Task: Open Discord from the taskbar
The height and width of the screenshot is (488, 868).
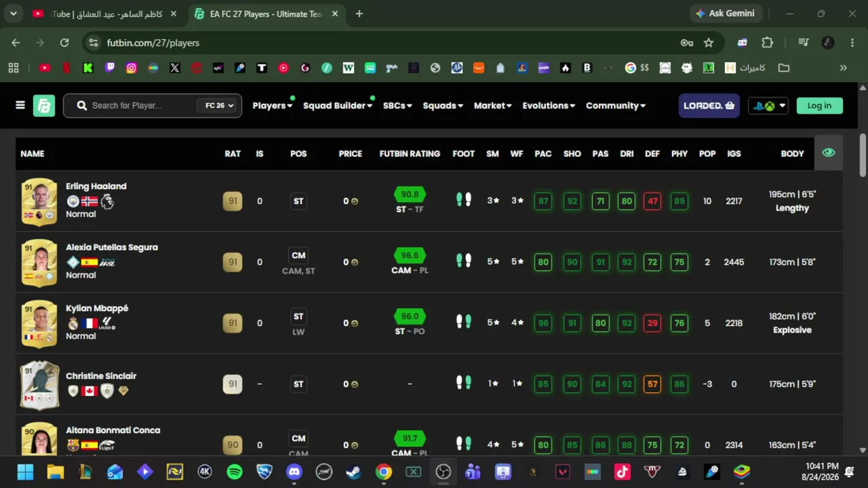Action: coord(294,472)
